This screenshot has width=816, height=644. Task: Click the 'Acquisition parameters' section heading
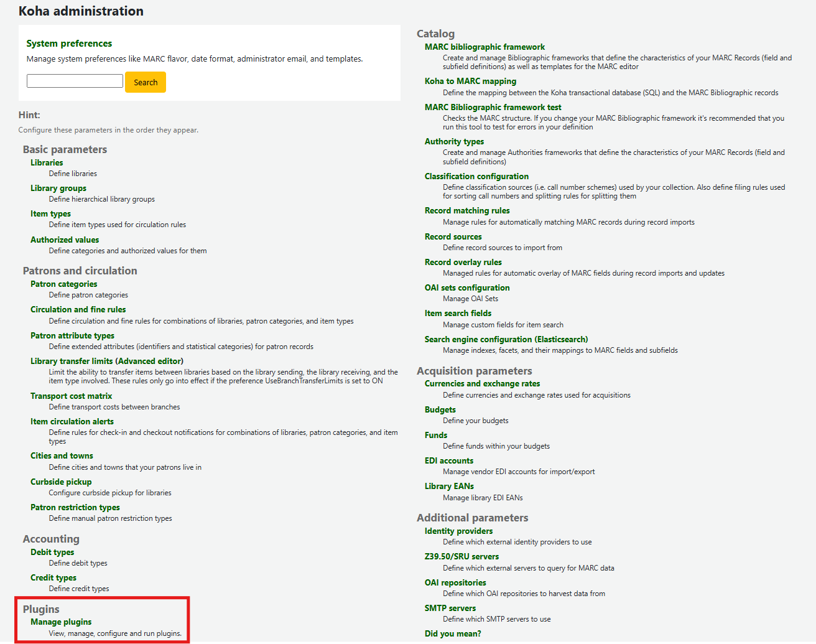(x=475, y=371)
